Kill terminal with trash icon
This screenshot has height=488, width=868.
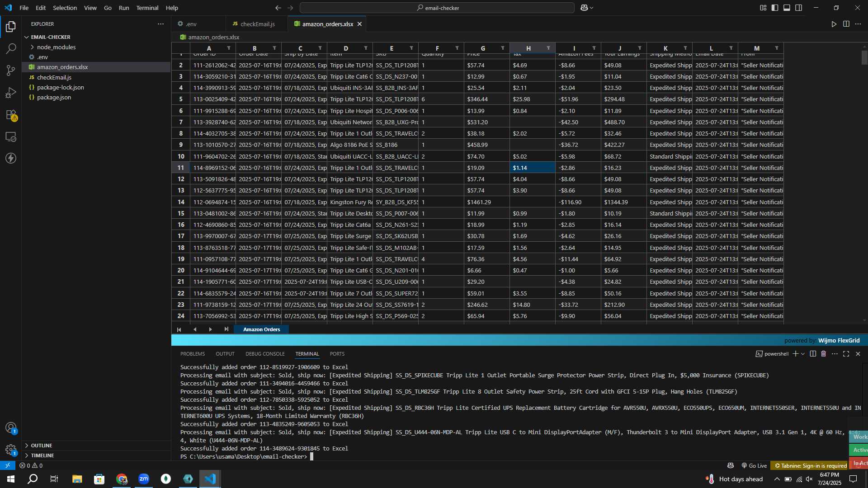click(824, 354)
